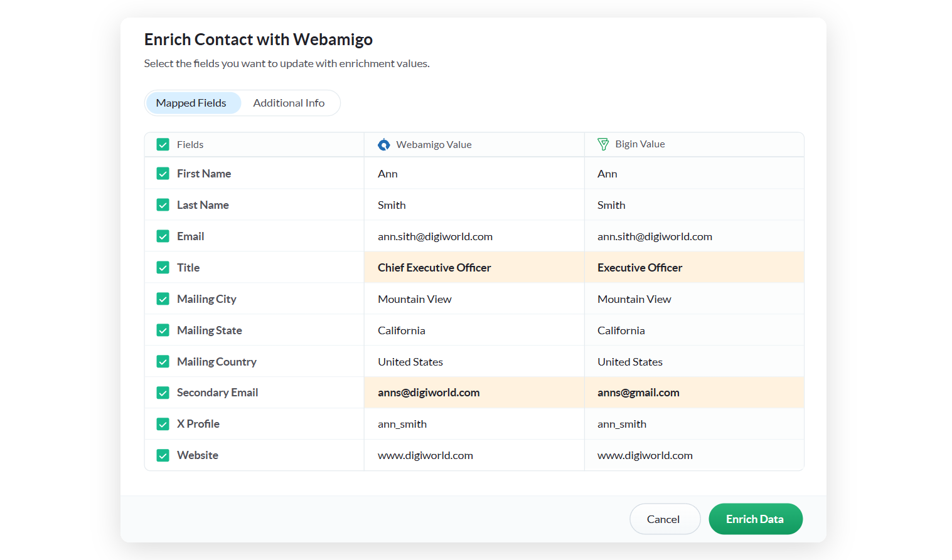Click the Webamigo logo icon in header
This screenshot has width=952, height=560.
383,145
